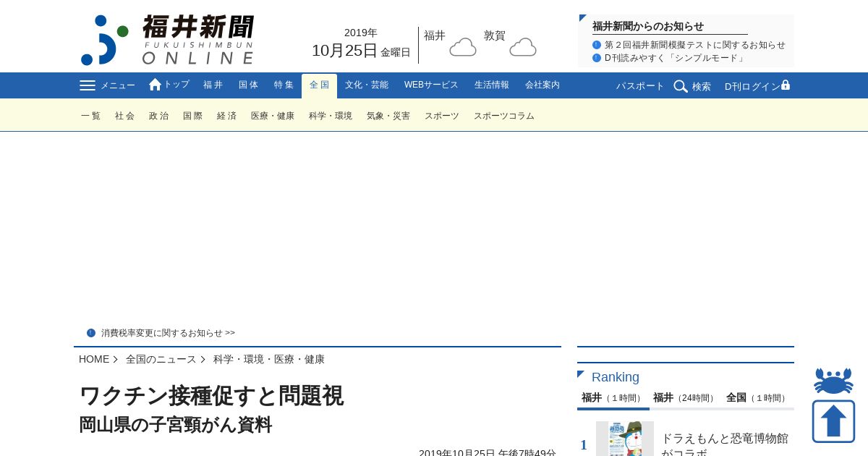Click the パスポート link
This screenshot has width=868, height=456.
coord(640,86)
